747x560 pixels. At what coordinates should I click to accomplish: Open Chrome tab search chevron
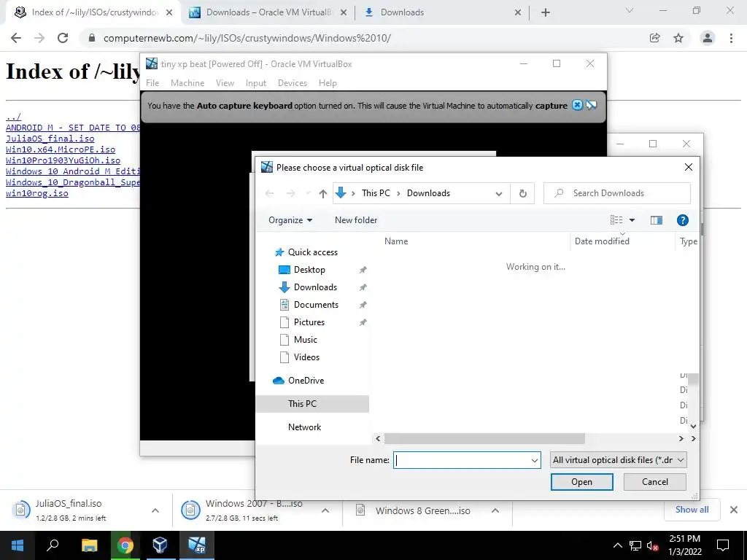coord(630,10)
